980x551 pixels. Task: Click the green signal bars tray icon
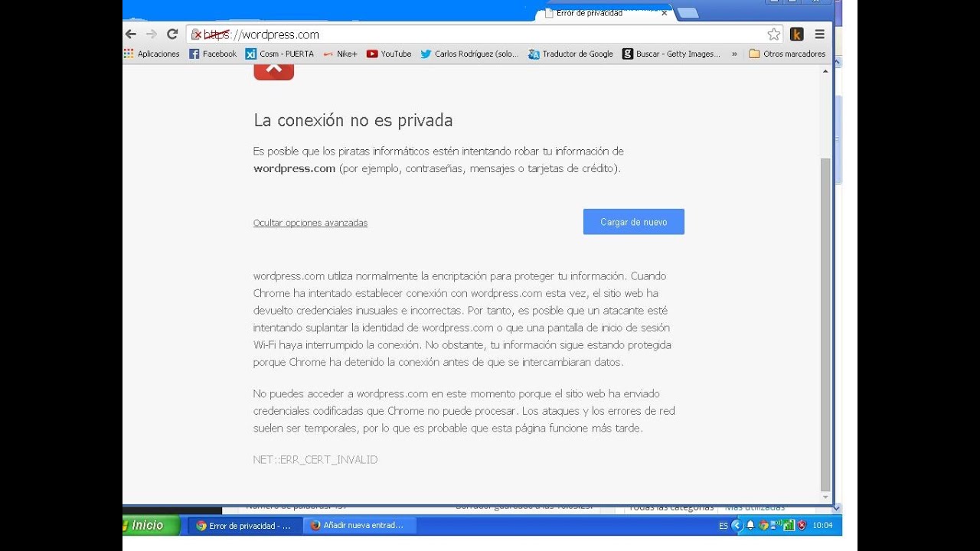788,526
